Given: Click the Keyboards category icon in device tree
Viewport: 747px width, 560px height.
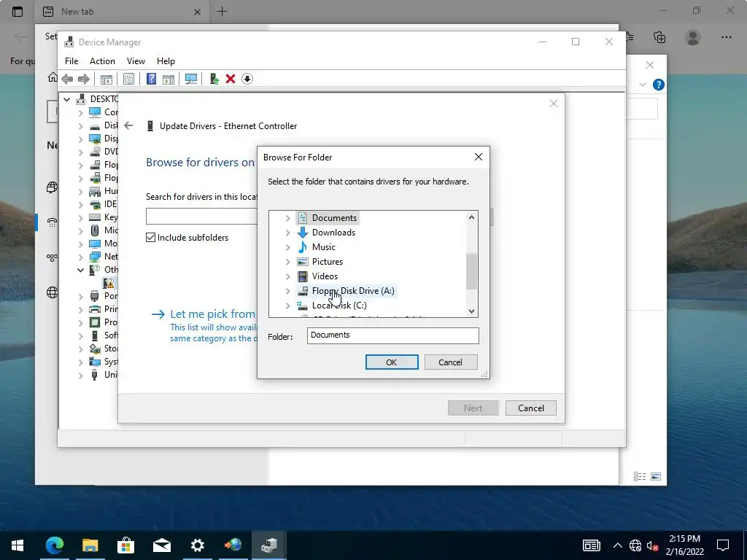Looking at the screenshot, I should point(95,217).
